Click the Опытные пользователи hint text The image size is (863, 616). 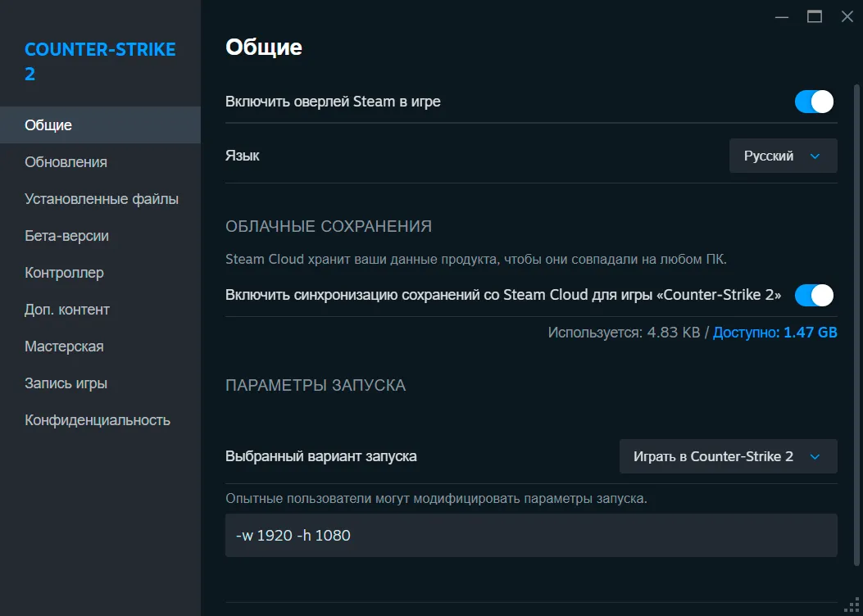click(437, 500)
